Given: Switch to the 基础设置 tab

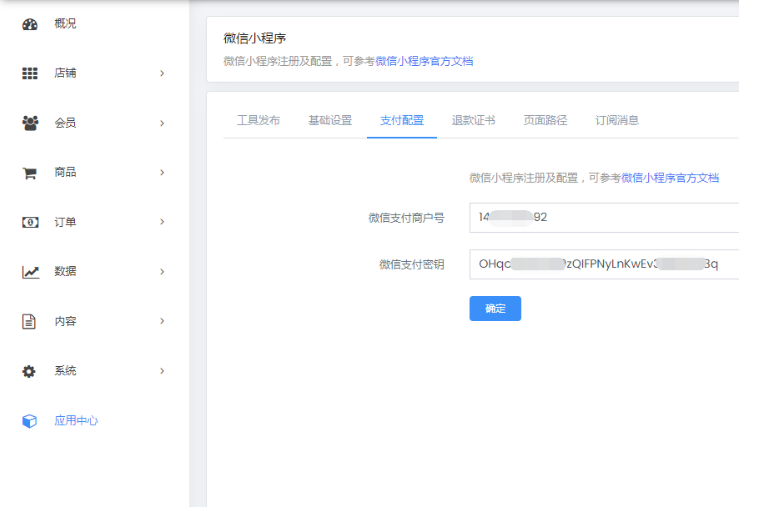Looking at the screenshot, I should coord(330,120).
